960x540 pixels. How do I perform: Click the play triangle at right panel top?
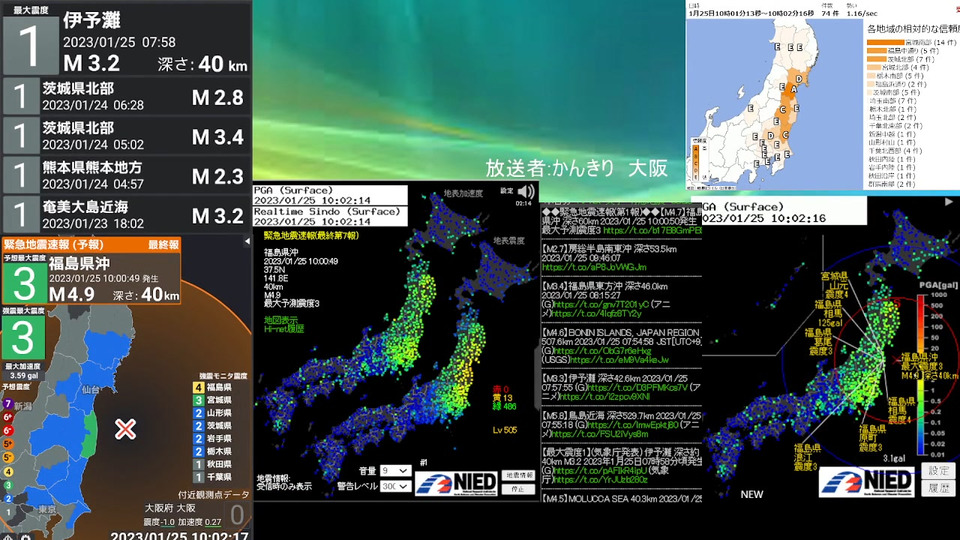point(948,201)
